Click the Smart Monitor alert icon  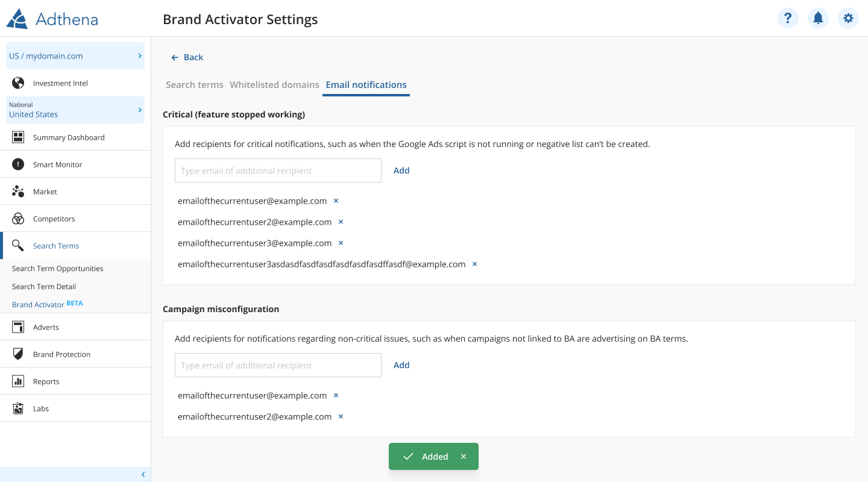[18, 164]
